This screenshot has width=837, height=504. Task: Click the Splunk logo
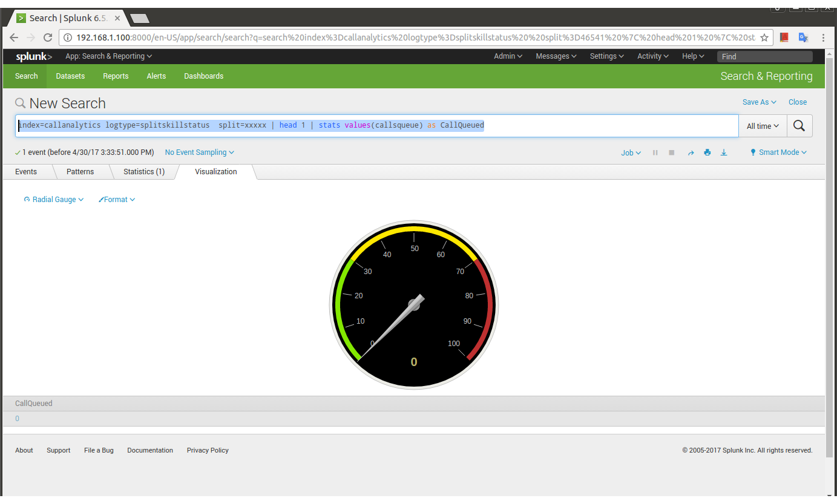pos(34,56)
